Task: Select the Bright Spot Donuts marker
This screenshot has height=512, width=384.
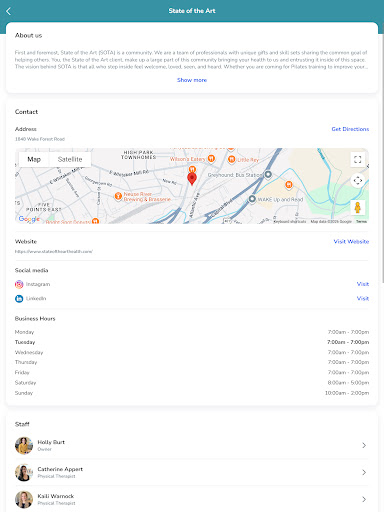Action: [x=95, y=221]
